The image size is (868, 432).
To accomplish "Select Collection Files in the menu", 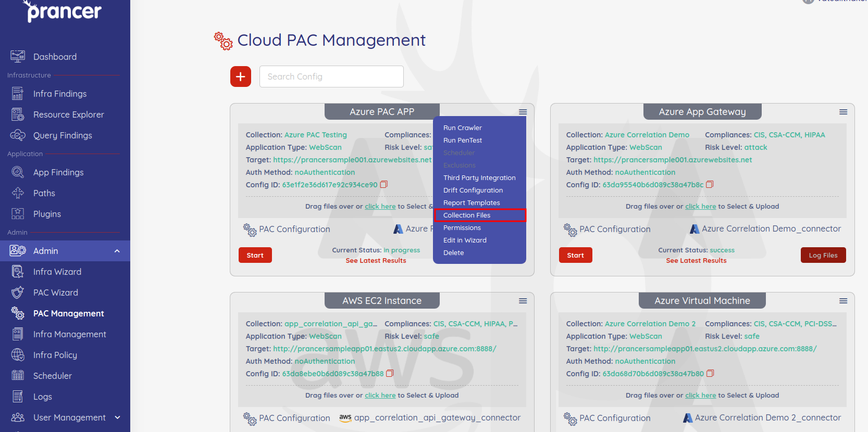I will click(479, 215).
